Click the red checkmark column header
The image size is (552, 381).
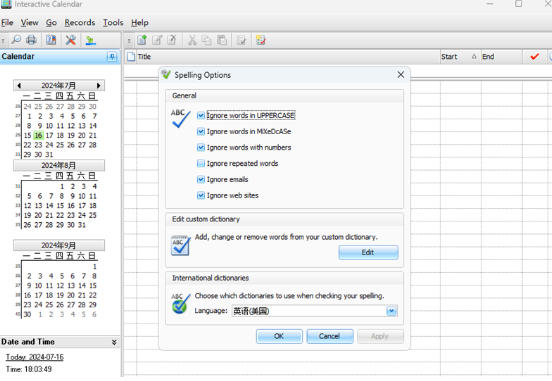tap(535, 56)
